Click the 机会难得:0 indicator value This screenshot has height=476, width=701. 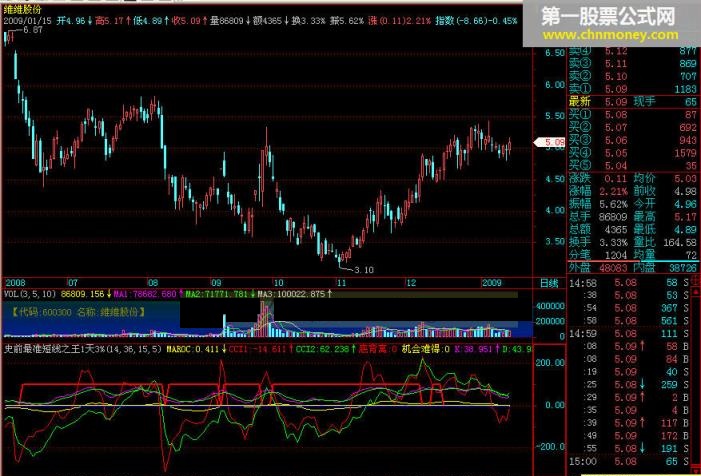[x=426, y=349]
